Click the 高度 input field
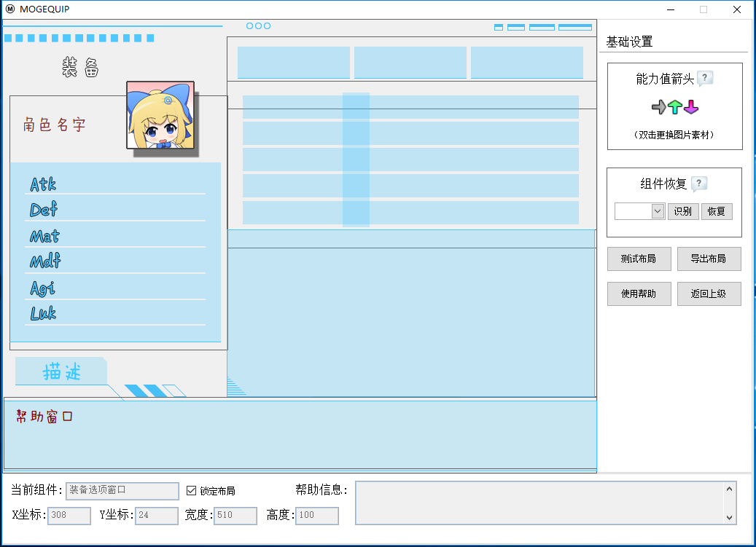This screenshot has height=547, width=756. tap(317, 516)
